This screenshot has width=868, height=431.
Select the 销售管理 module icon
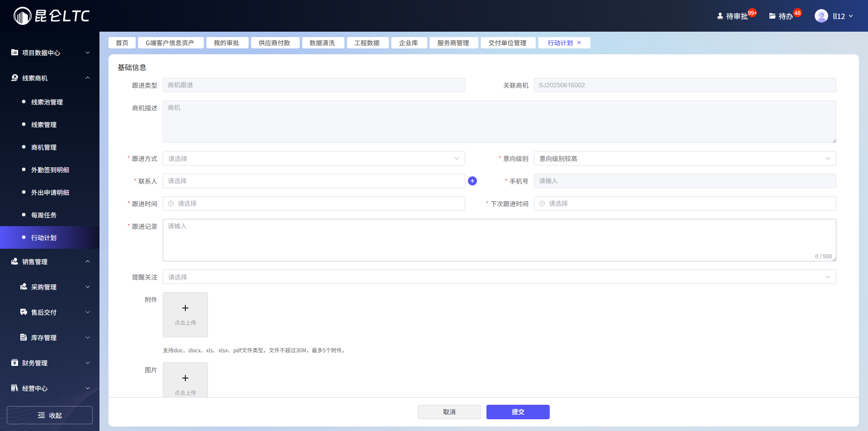(14, 261)
